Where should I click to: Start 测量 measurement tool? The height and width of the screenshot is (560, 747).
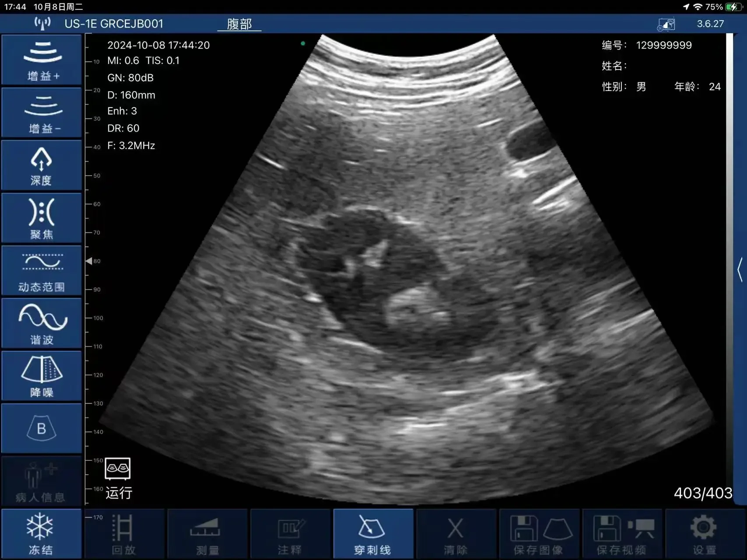tap(207, 534)
